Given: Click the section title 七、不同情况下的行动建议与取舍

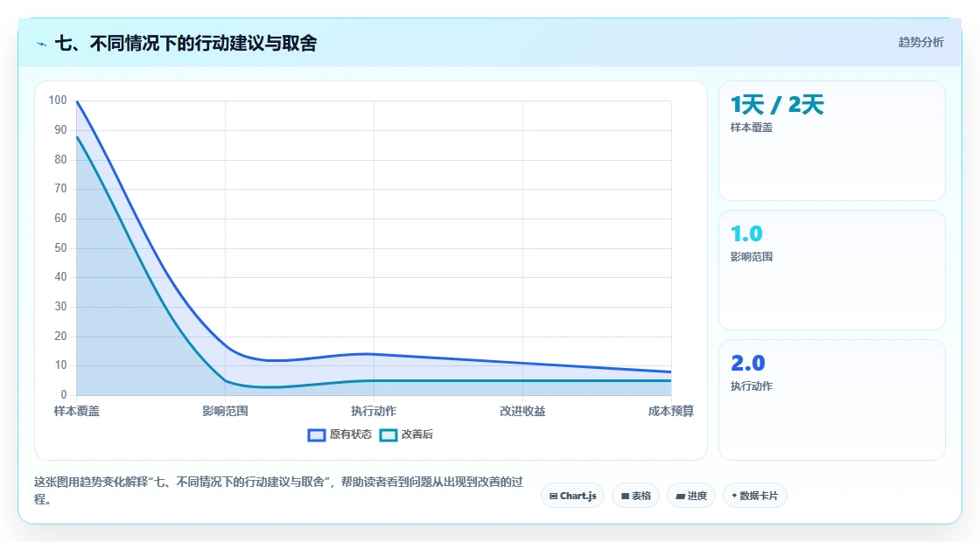Looking at the screenshot, I should [185, 43].
